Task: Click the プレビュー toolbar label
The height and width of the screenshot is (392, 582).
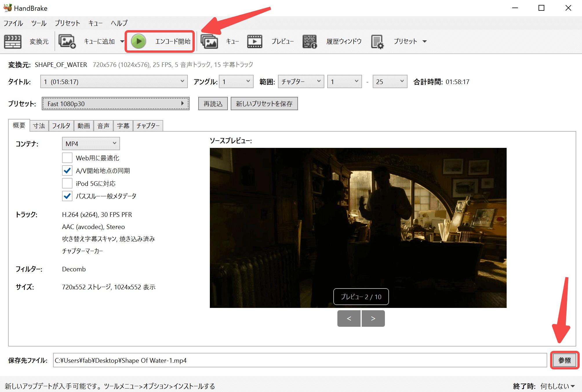Action: (x=283, y=41)
